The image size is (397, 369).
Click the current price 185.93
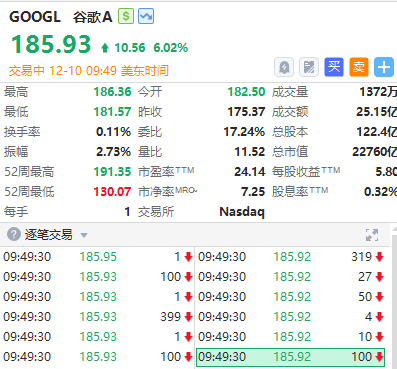coord(51,44)
